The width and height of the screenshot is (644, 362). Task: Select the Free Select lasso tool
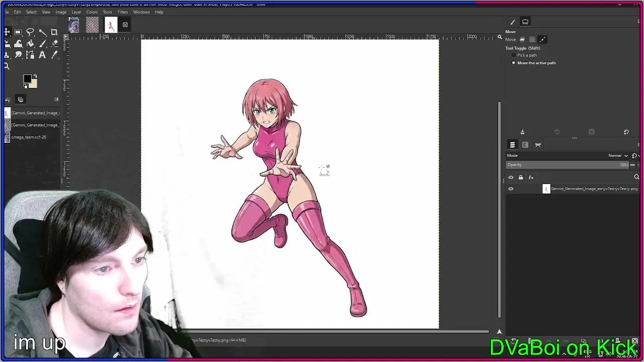point(30,32)
